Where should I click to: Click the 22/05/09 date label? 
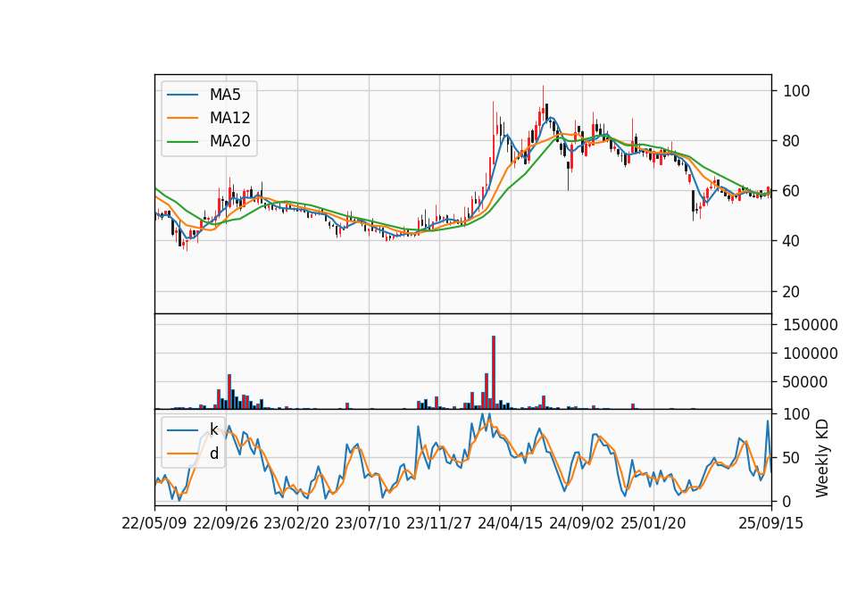(x=154, y=523)
